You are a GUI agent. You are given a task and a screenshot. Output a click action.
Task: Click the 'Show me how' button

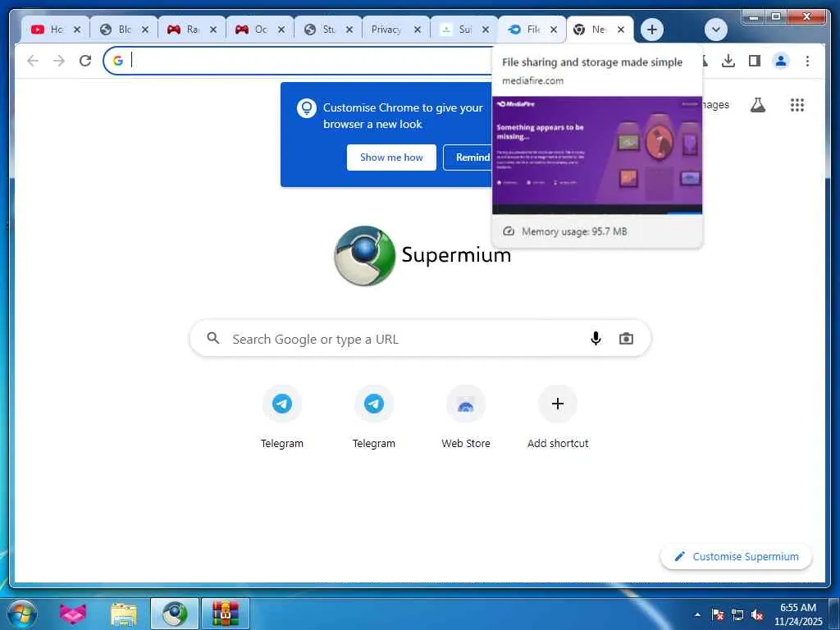tap(391, 157)
